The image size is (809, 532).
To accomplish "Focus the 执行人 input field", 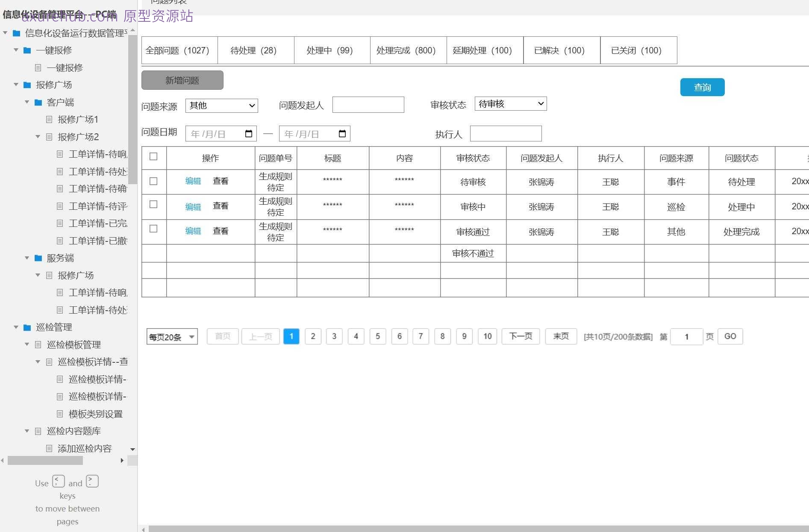I will click(506, 134).
